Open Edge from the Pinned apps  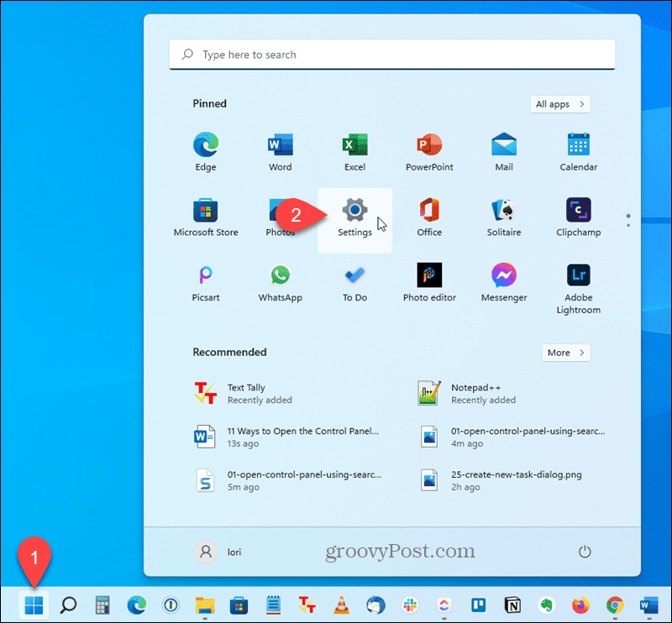206,152
